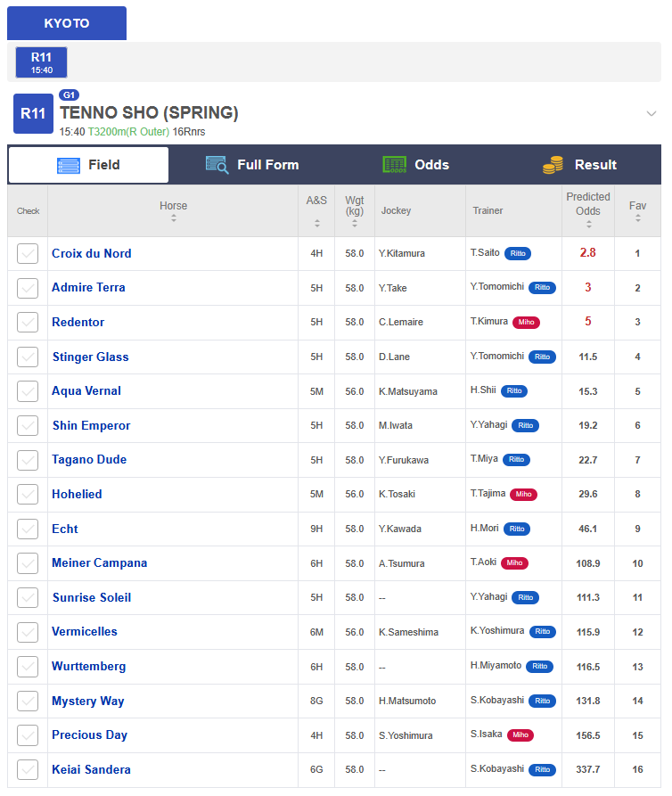Open Vermicelles horse link
Screen dimensions: 672x796
pos(85,631)
